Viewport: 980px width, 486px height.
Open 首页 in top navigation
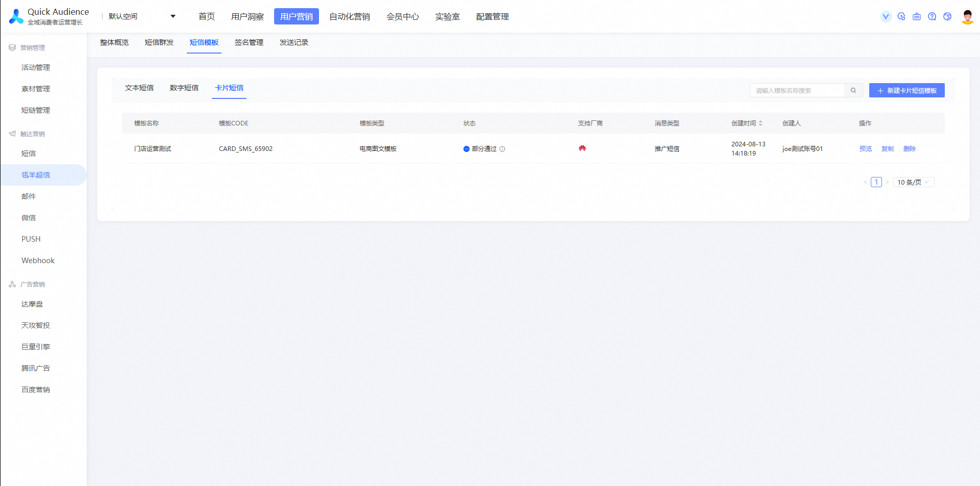207,16
